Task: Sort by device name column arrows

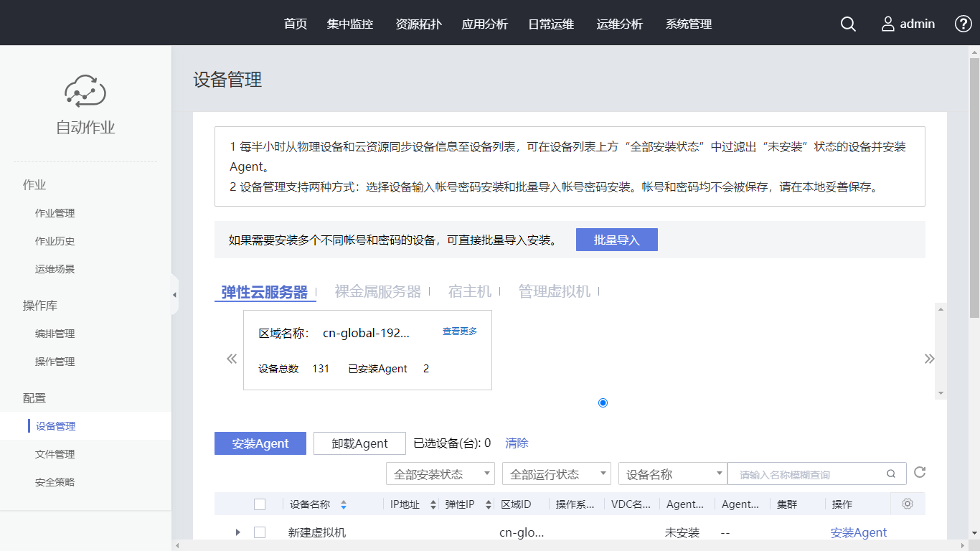Action: (x=344, y=504)
